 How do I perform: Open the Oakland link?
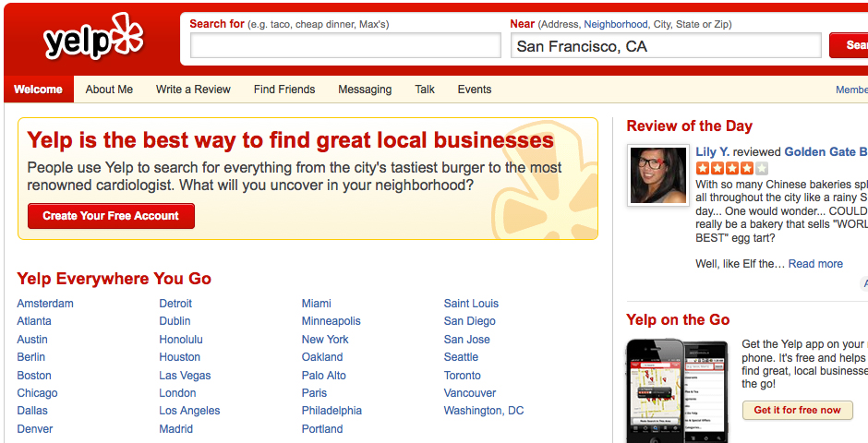[322, 357]
